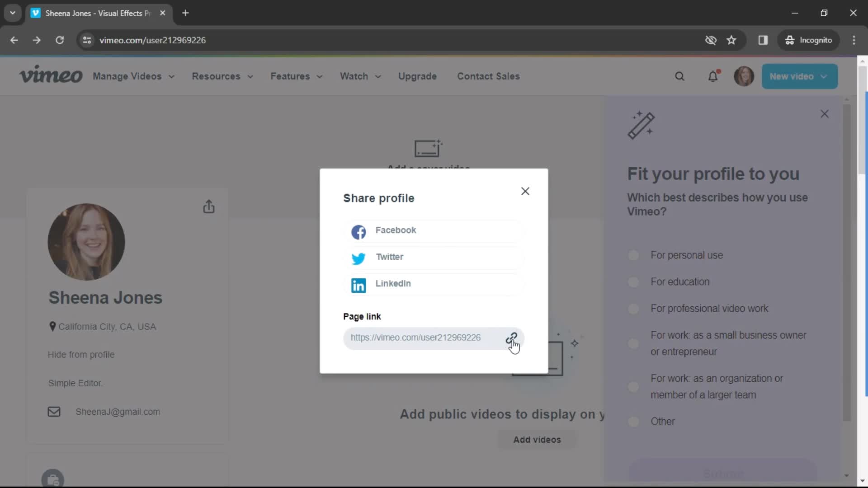This screenshot has height=488, width=868.
Task: Open Contact Sales link
Action: 488,76
